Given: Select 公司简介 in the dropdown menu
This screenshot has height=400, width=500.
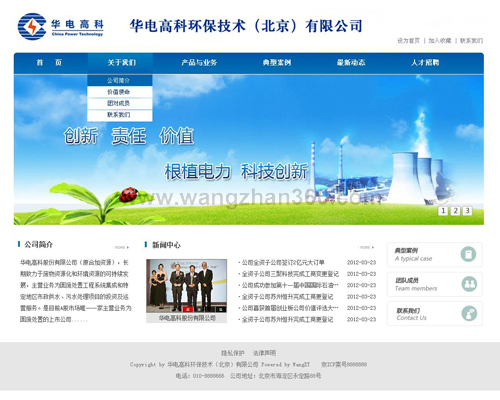Looking at the screenshot, I should click(120, 80).
